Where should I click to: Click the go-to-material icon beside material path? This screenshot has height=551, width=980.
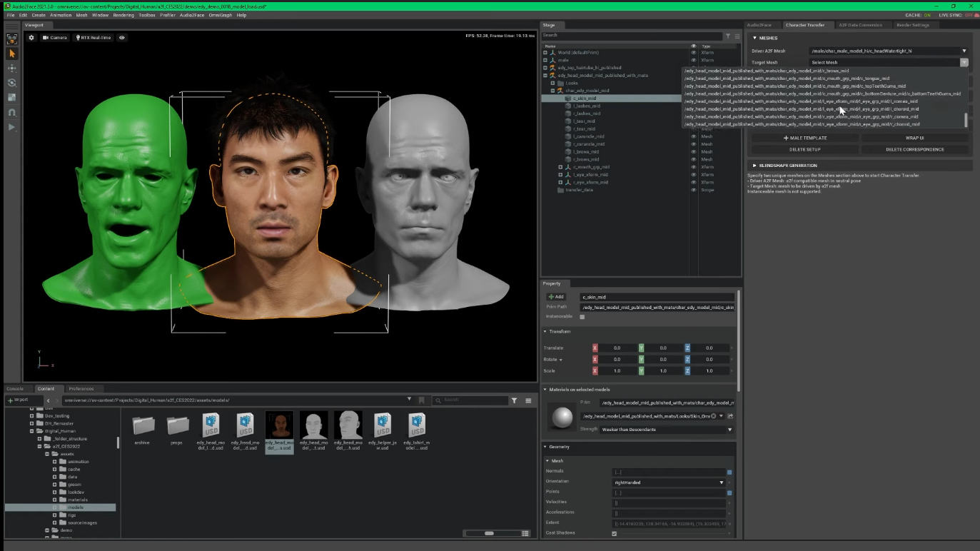(x=730, y=416)
